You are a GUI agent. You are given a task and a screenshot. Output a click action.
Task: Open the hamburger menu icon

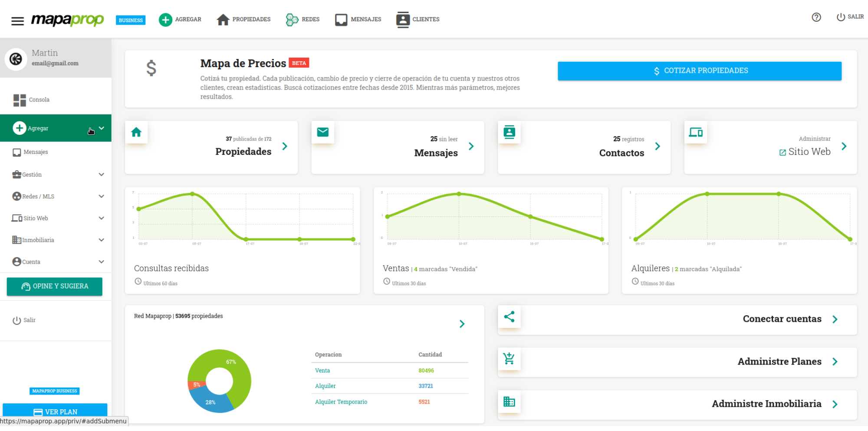click(x=17, y=21)
